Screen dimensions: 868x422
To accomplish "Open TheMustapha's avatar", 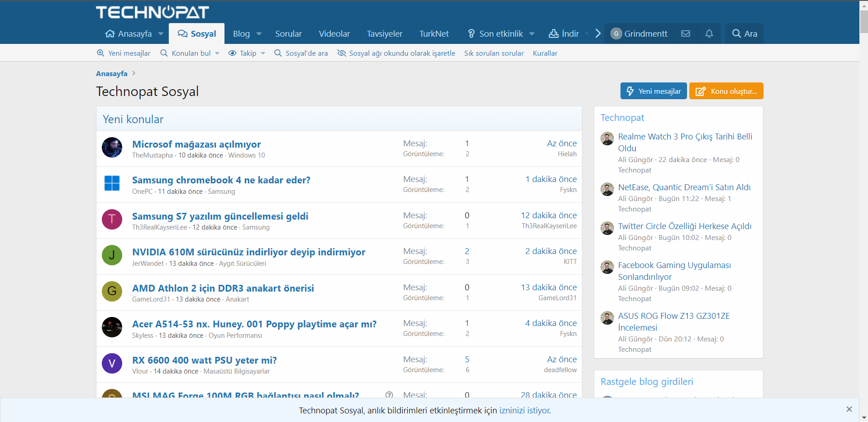I will [112, 148].
